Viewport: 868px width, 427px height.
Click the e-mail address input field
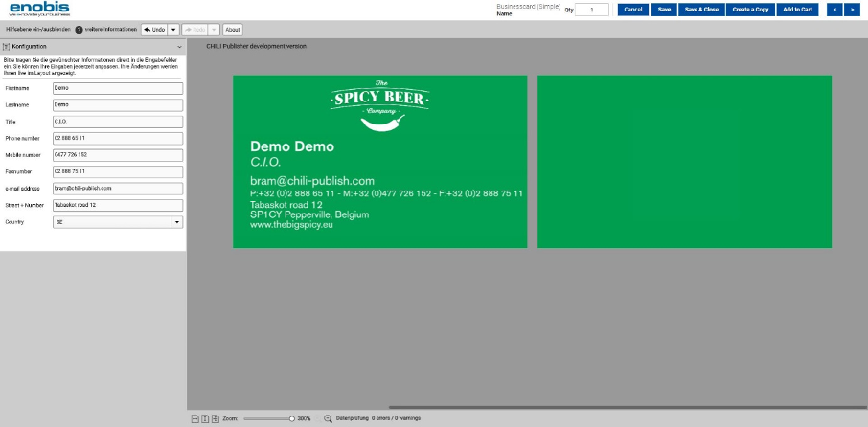[118, 189]
